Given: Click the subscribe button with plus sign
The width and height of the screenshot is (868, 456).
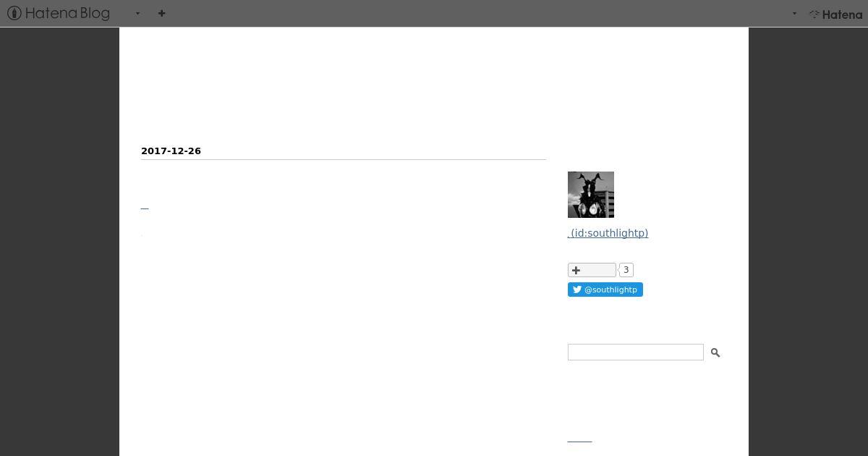Looking at the screenshot, I should pyautogui.click(x=592, y=270).
